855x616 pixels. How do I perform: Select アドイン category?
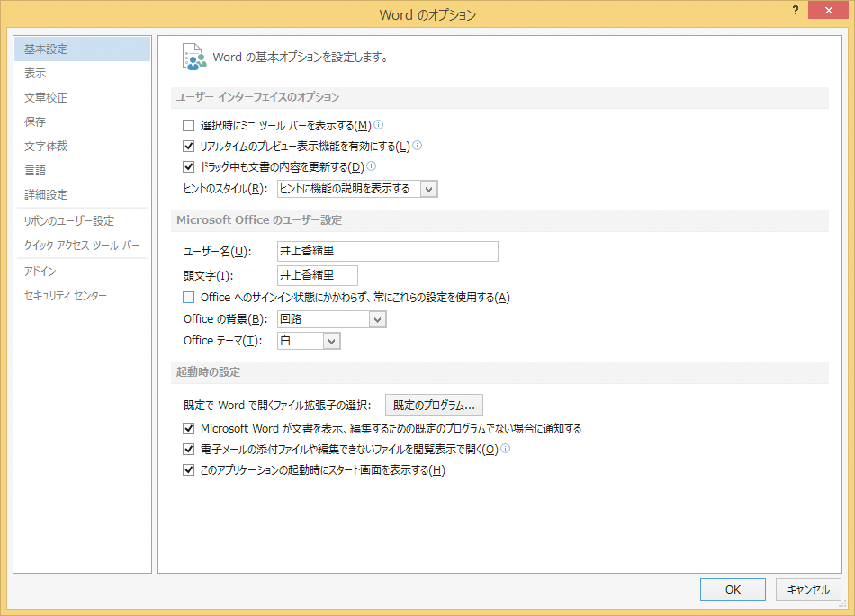coord(82,272)
